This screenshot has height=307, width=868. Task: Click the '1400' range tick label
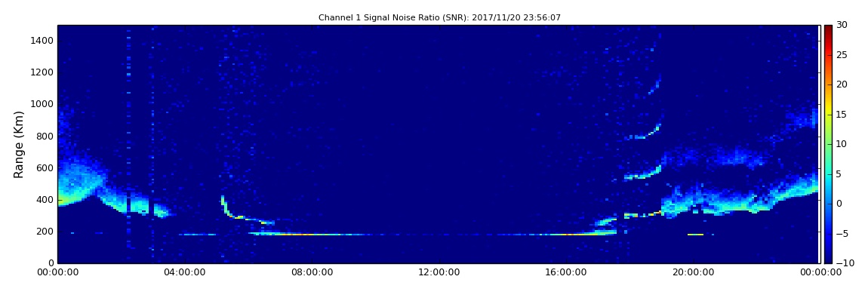pos(42,41)
